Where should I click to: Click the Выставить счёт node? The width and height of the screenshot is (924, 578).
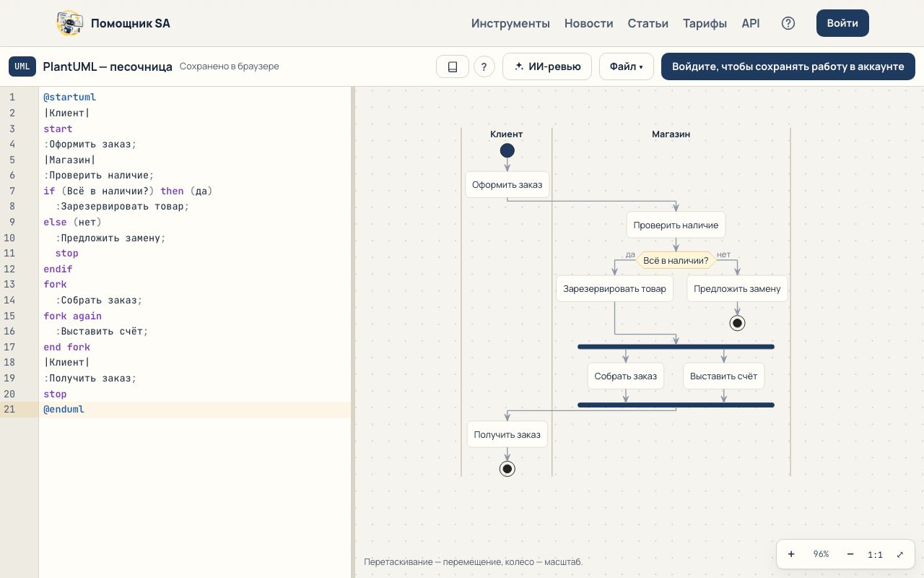(724, 376)
